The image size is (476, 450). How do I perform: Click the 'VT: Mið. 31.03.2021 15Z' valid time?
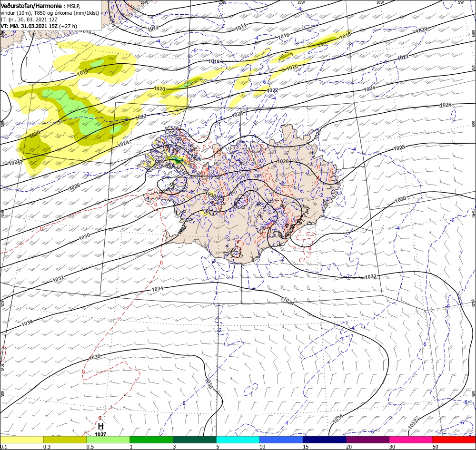pos(29,26)
